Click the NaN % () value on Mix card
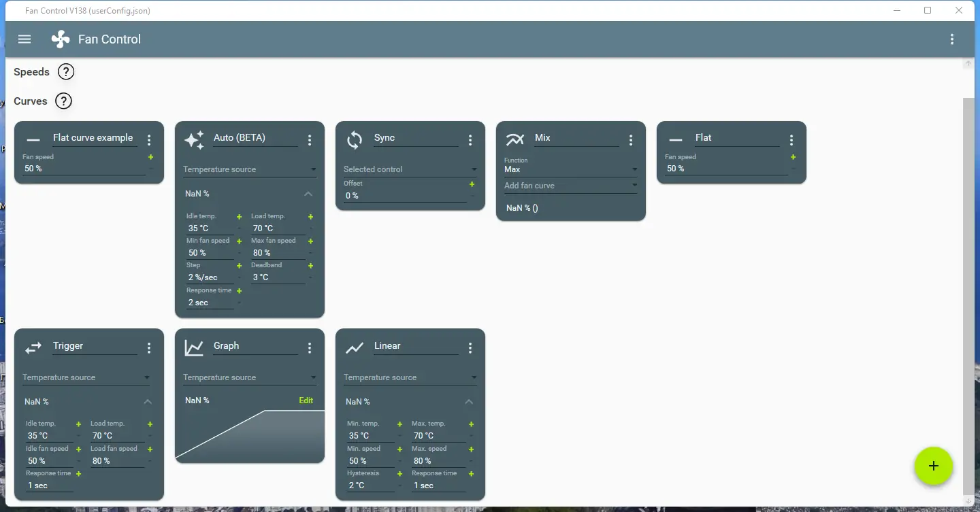This screenshot has height=512, width=980. click(522, 208)
